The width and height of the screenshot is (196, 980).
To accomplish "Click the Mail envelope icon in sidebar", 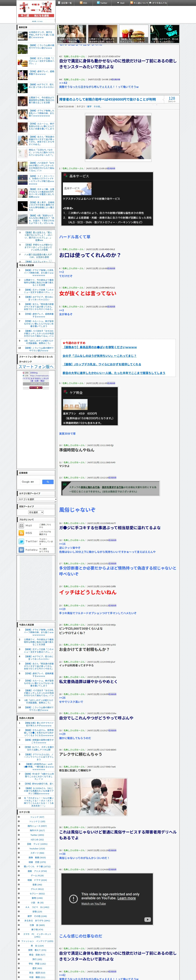I will (21, 526).
